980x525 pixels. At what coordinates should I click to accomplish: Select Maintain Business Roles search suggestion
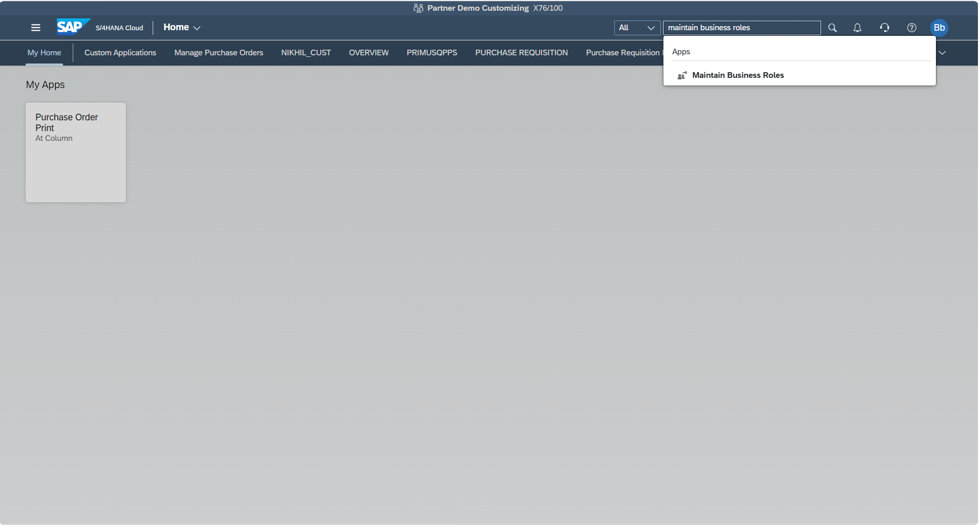click(x=799, y=75)
